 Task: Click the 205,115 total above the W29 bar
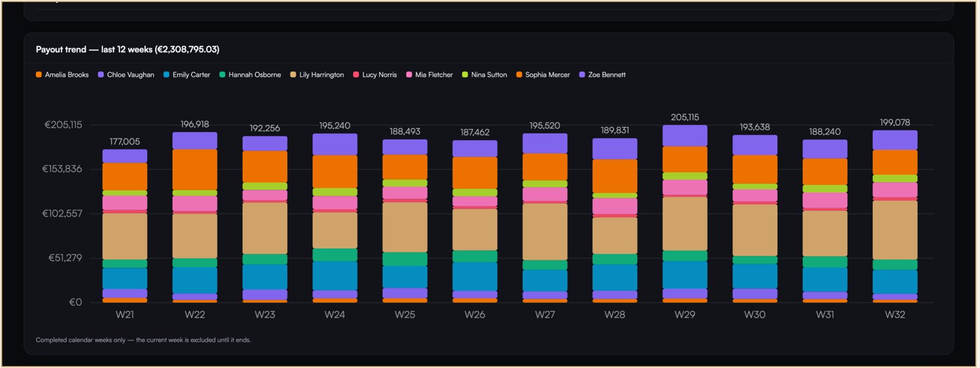tap(685, 117)
